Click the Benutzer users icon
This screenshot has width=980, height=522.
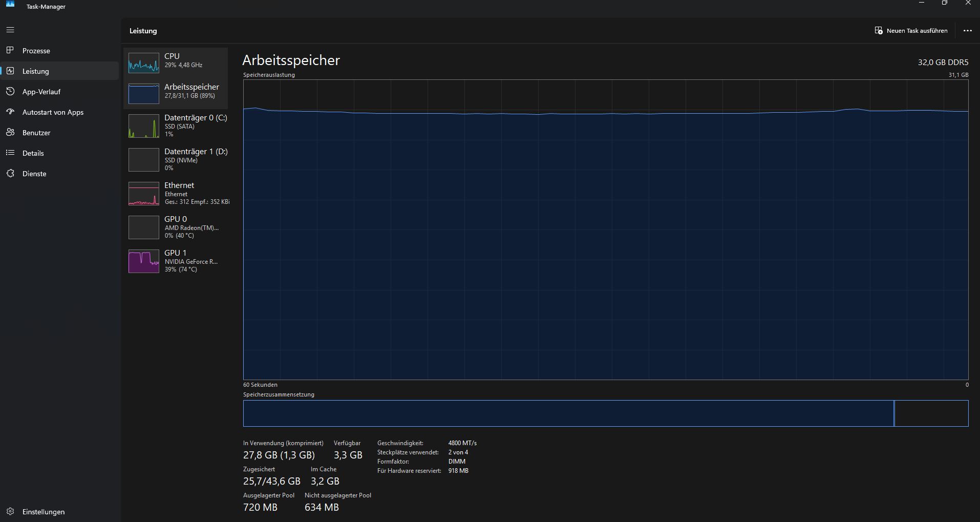pyautogui.click(x=10, y=132)
